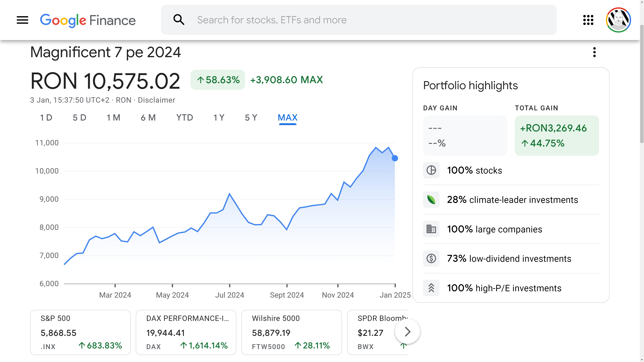Image resolution: width=644 pixels, height=362 pixels.
Task: Open the Disclaimer link
Action: pos(156,100)
